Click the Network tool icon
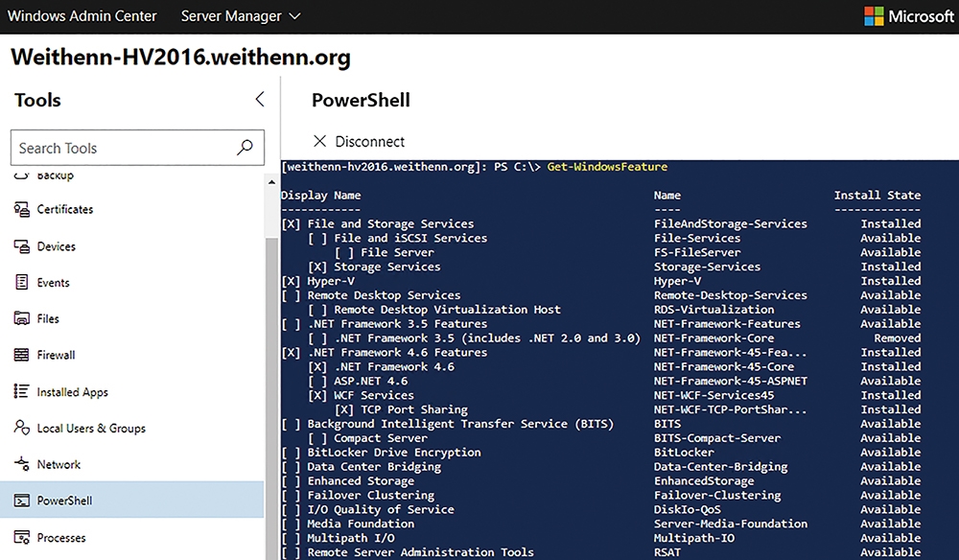The image size is (959, 560). point(21,464)
